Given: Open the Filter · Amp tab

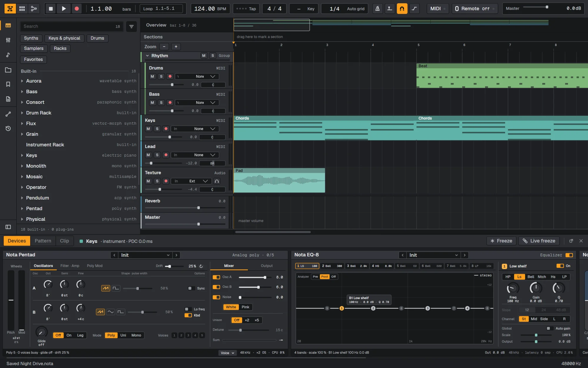Looking at the screenshot, I should click(x=70, y=266).
